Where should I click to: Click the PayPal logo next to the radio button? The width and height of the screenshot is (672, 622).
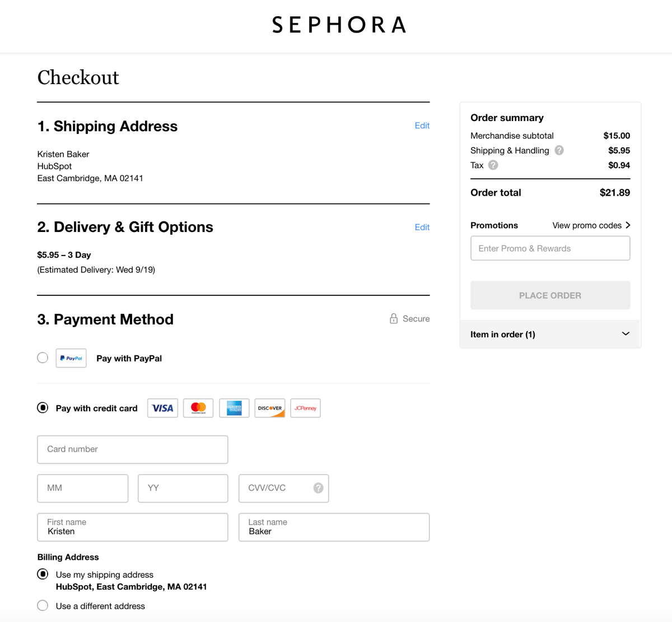71,358
